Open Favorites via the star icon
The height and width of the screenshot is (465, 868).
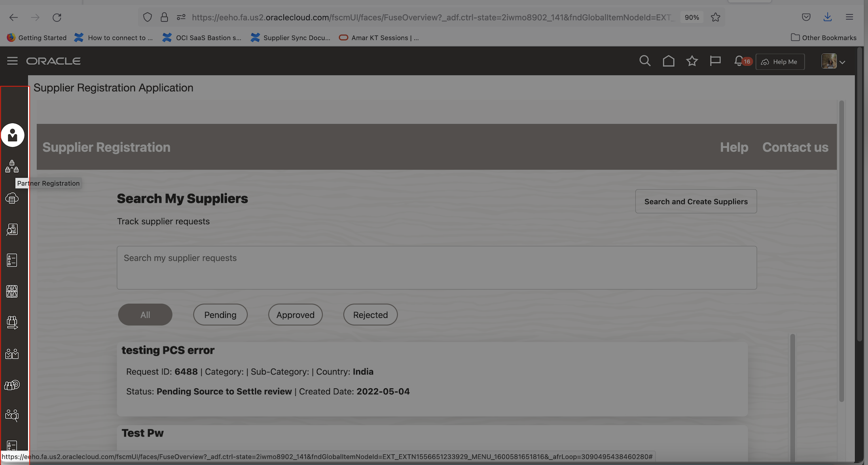pyautogui.click(x=692, y=61)
